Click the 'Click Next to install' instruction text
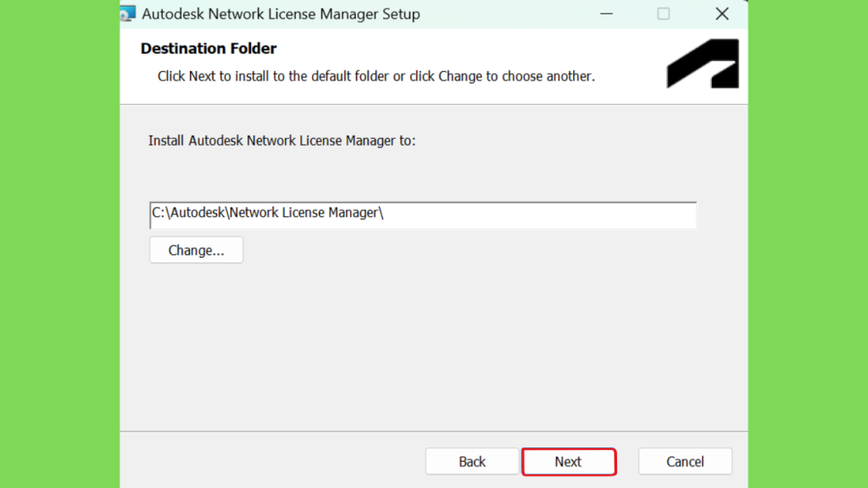The width and height of the screenshot is (868, 488). [376, 76]
